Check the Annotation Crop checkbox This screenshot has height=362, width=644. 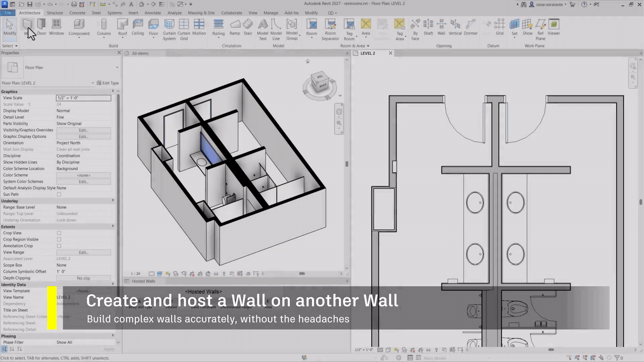click(x=59, y=246)
